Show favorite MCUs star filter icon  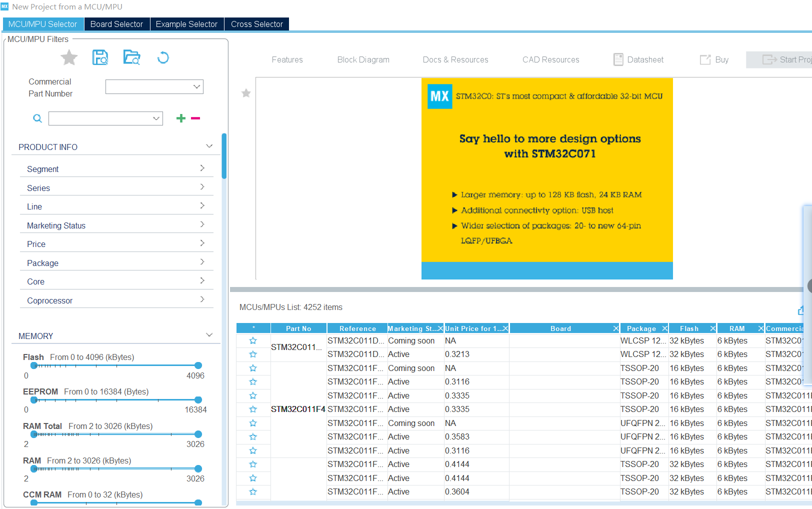click(x=69, y=58)
